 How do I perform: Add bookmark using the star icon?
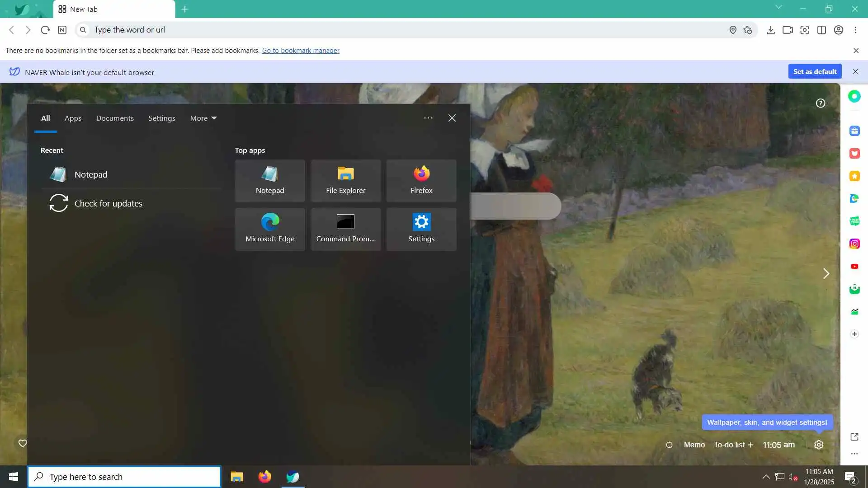[x=748, y=30]
